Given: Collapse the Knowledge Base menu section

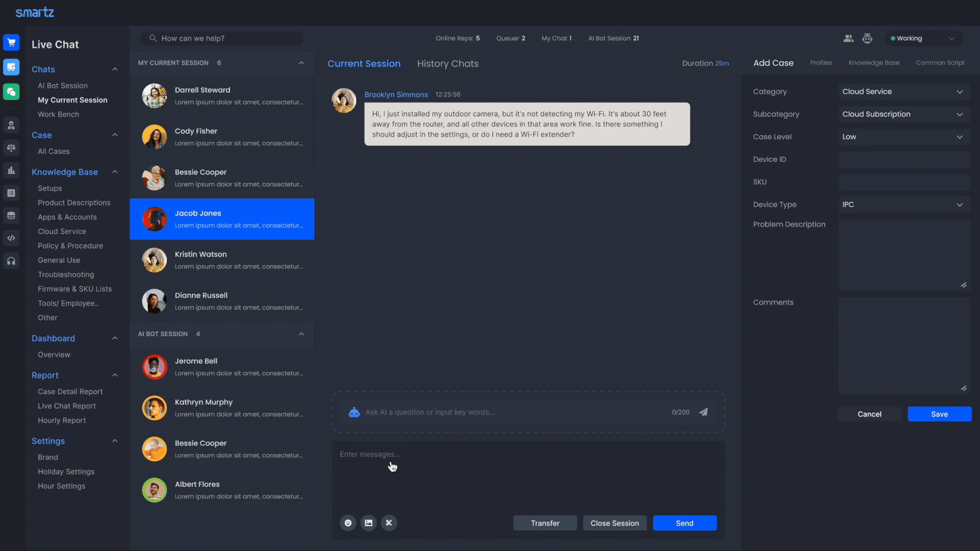Looking at the screenshot, I should point(115,172).
